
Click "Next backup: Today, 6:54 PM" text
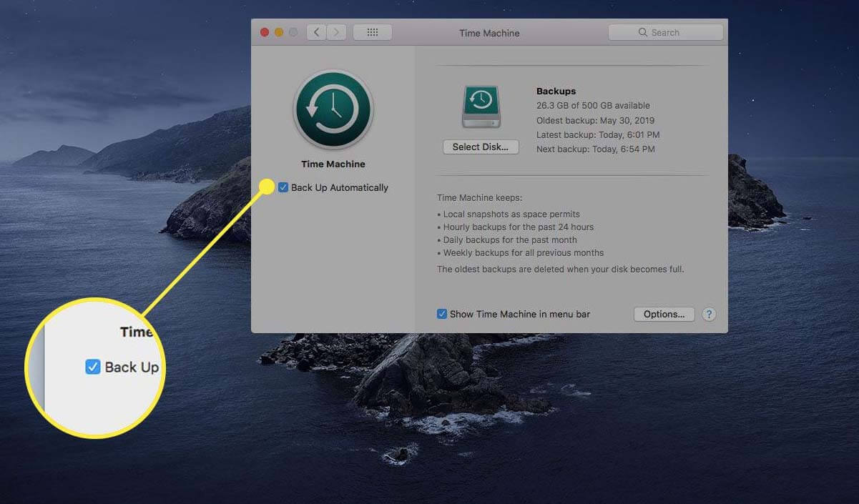click(595, 149)
